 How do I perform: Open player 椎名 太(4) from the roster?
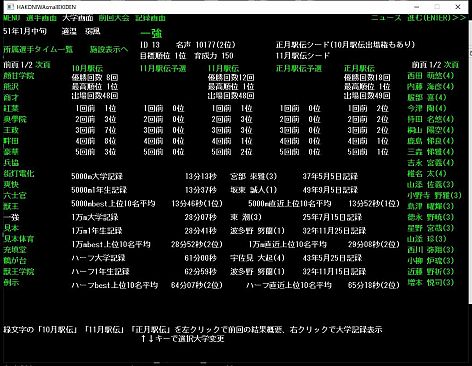[427, 174]
